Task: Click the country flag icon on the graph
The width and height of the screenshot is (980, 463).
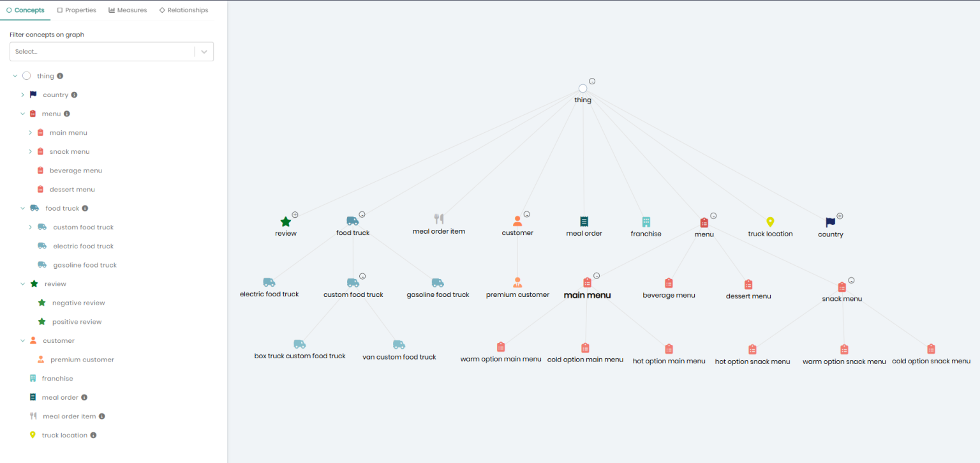Action: pyautogui.click(x=830, y=223)
